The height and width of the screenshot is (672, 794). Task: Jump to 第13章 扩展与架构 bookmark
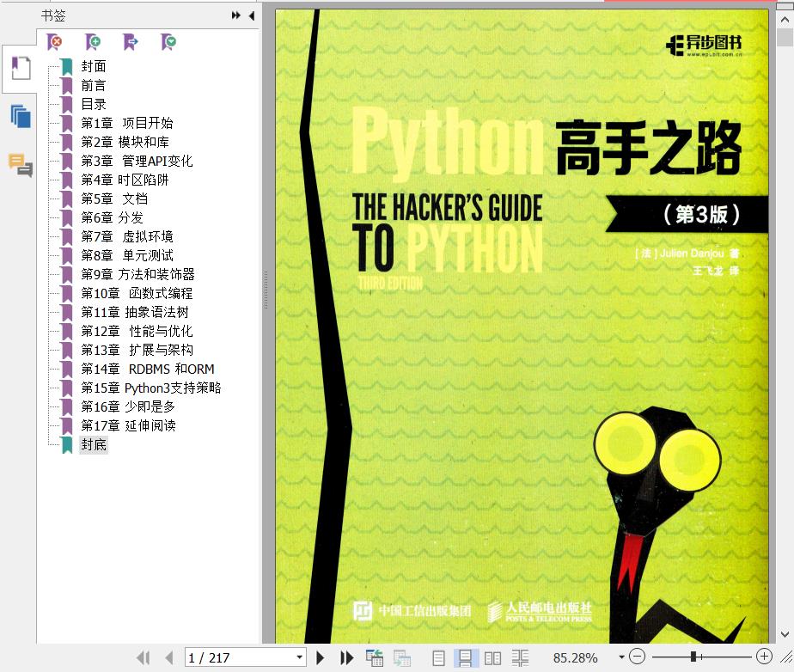[137, 350]
